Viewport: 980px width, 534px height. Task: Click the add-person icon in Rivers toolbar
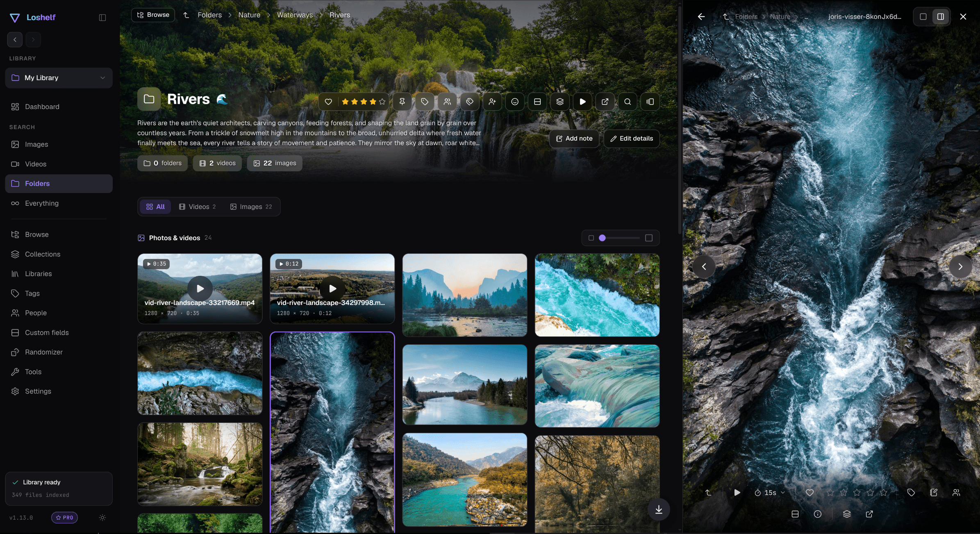[492, 102]
